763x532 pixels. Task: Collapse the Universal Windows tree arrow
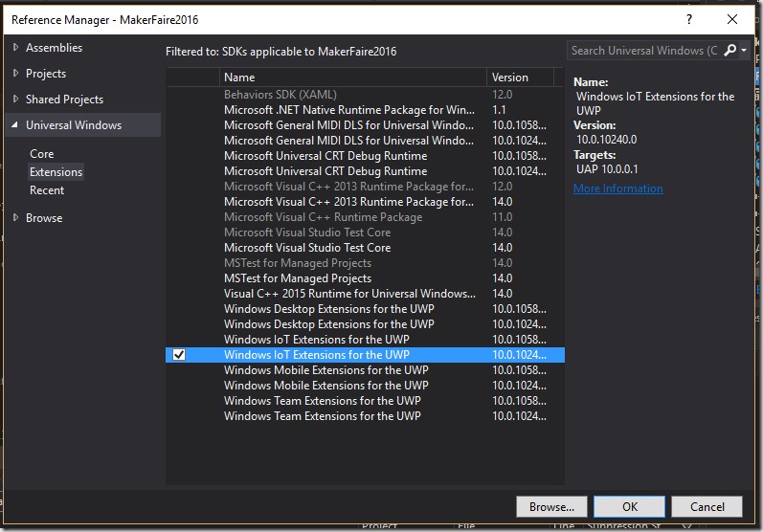(15, 125)
